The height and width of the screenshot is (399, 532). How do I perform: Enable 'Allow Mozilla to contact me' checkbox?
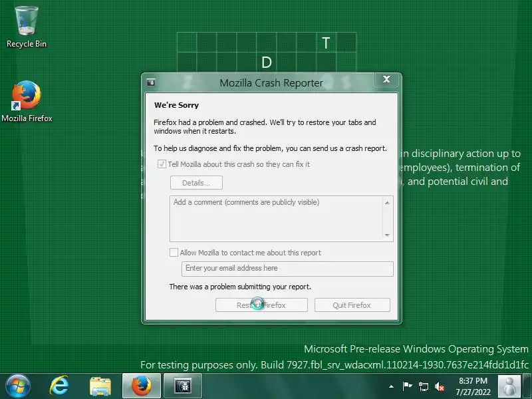pos(174,253)
